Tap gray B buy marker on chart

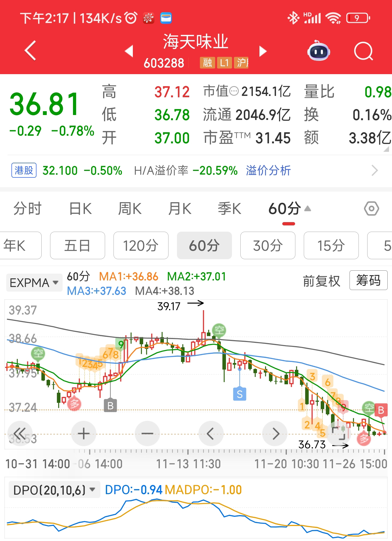pyautogui.click(x=111, y=406)
